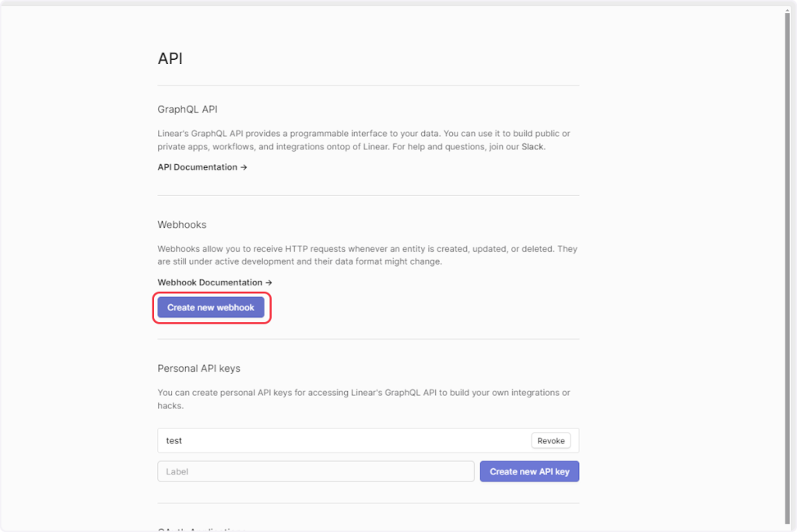Focus the Label input field
Image resolution: width=797 pixels, height=532 pixels.
click(x=315, y=471)
